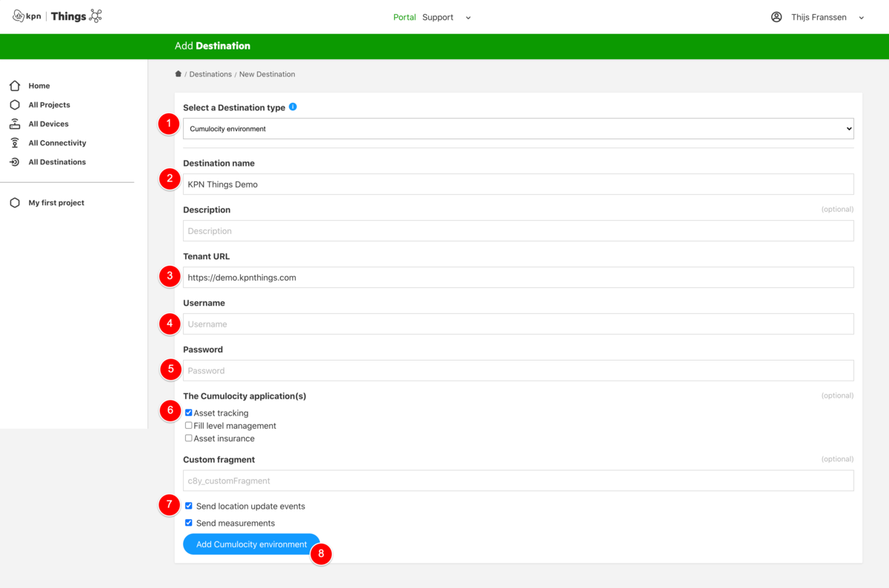Click the Select a Destination type label
Screen dimensions: 889x588
234,107
